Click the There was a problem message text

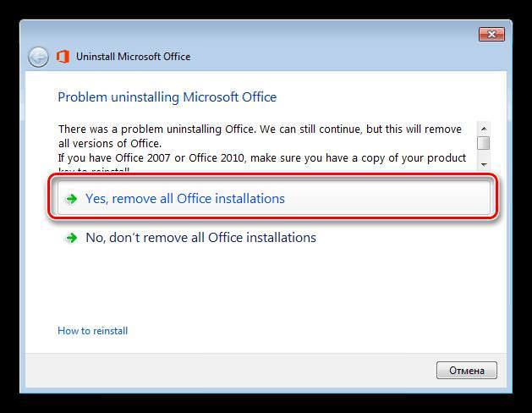pos(260,136)
